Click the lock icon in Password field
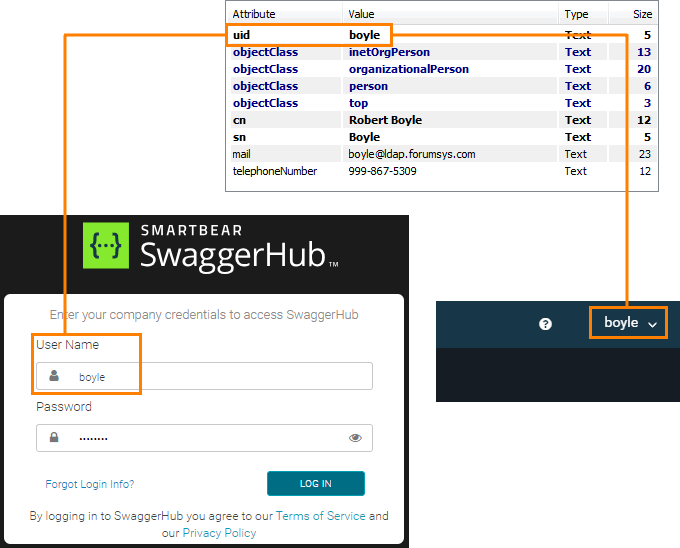680x548 pixels. 54,437
